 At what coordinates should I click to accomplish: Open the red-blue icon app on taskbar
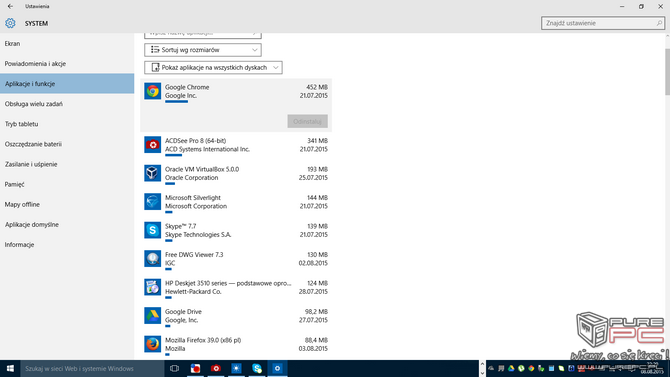(195, 368)
